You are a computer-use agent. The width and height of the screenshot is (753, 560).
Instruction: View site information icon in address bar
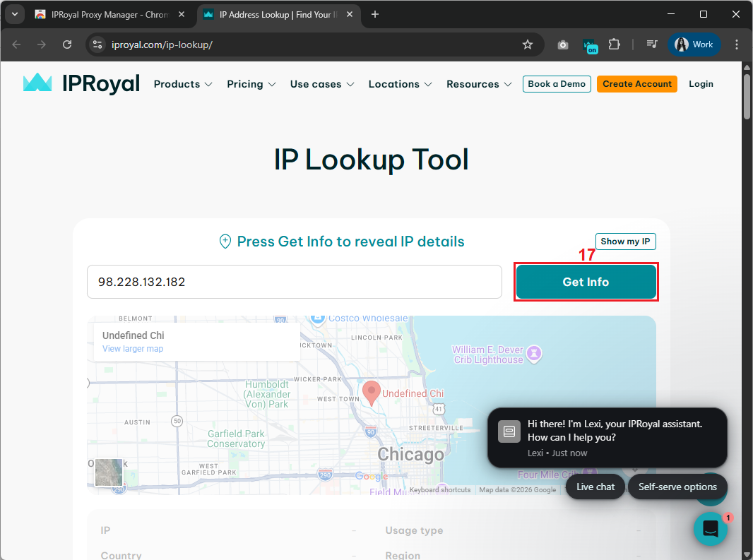click(x=99, y=44)
